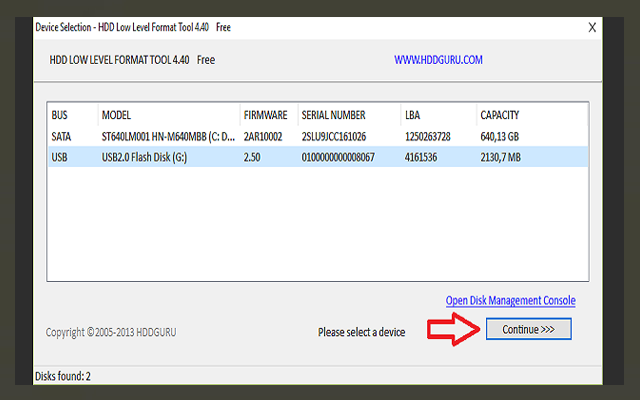The width and height of the screenshot is (640, 400).
Task: Click serial number 2SLU9JCC161026
Action: (333, 136)
